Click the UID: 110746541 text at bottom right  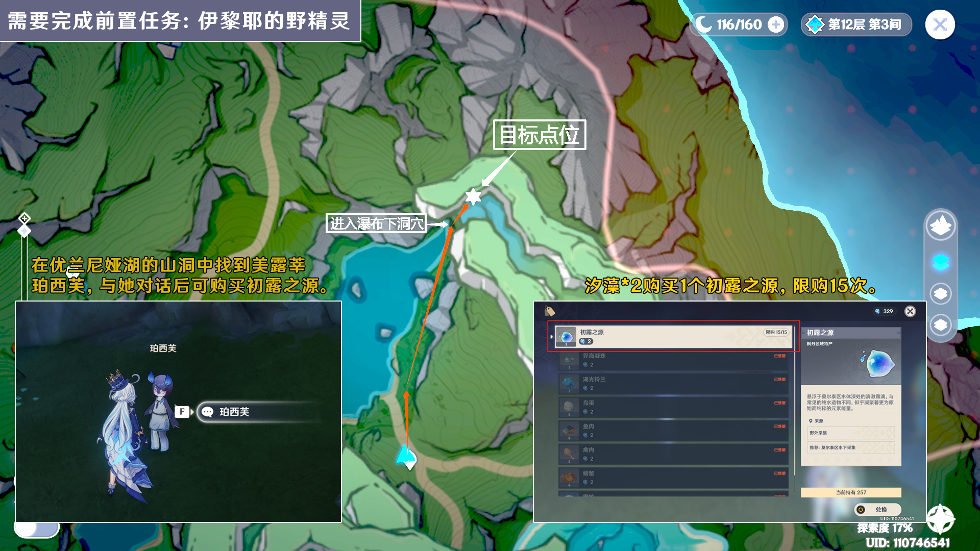[908, 543]
